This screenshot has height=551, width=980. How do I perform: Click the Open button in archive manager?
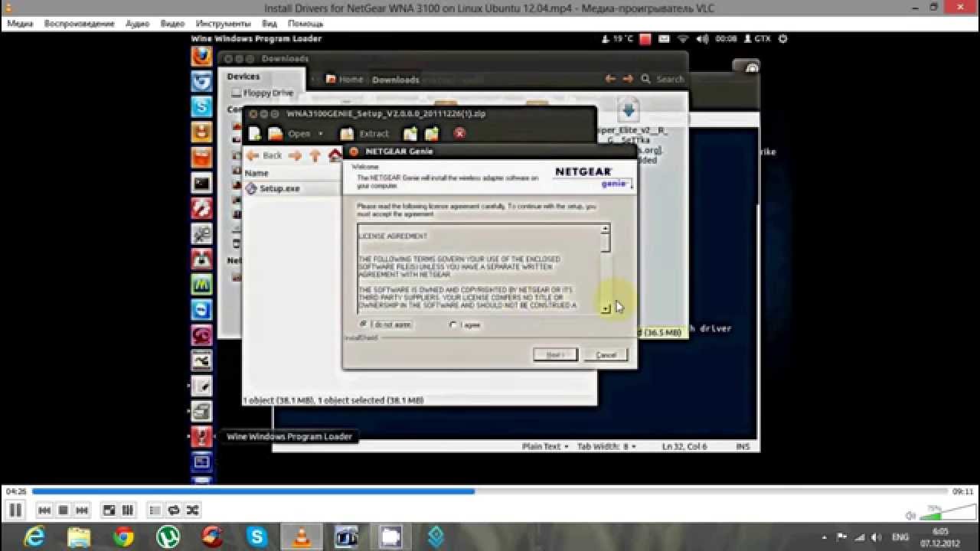click(290, 134)
